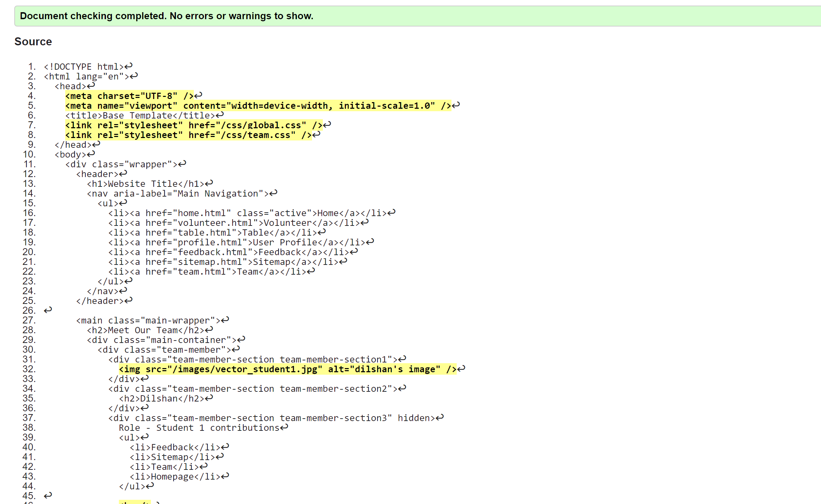Click the highlighted img tag line
821x504 pixels.
(x=287, y=369)
